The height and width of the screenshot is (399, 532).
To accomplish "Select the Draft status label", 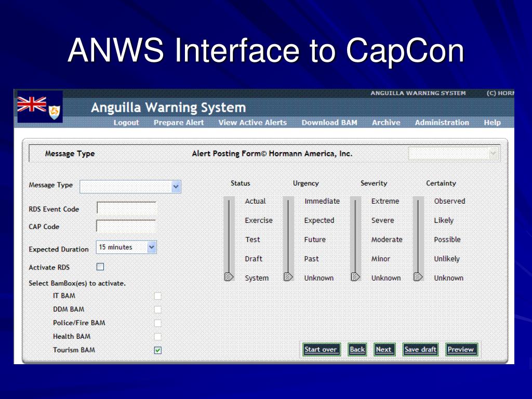I will pos(254,259).
